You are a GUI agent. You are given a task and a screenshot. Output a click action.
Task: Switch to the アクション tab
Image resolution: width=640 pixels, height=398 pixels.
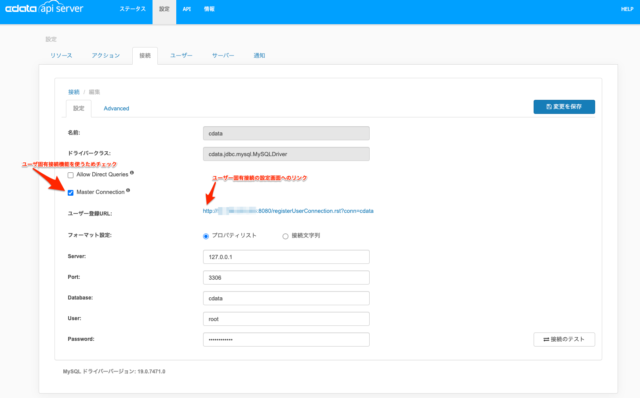[106, 56]
